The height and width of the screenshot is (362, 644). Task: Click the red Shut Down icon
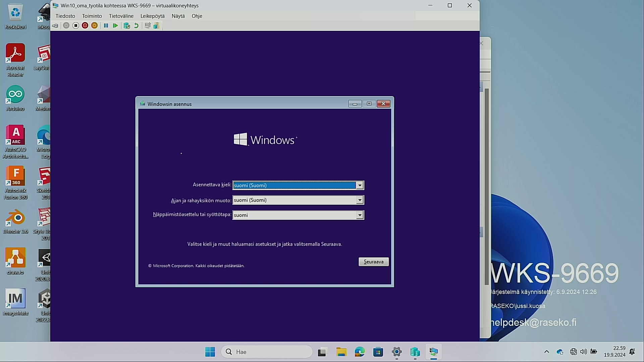[85, 25]
